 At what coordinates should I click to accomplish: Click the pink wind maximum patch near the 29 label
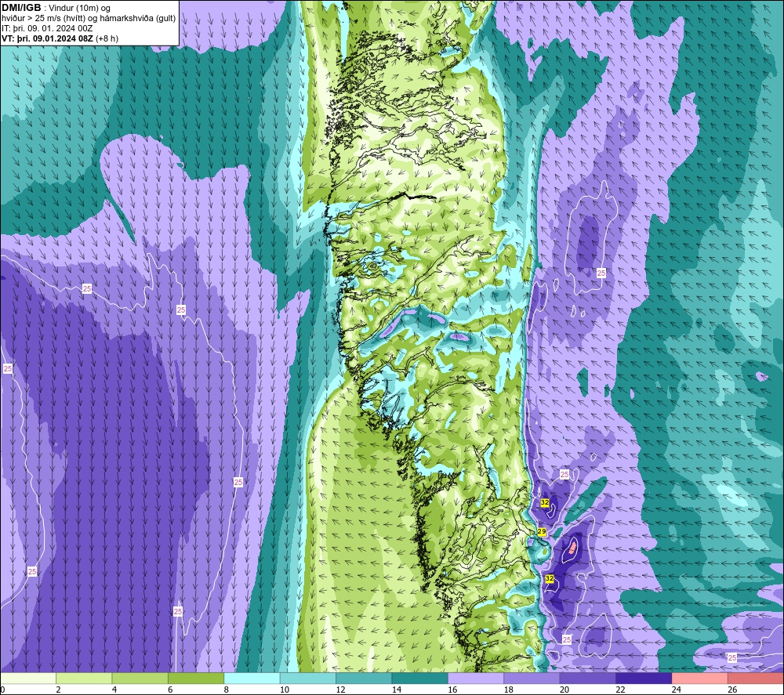tap(572, 548)
